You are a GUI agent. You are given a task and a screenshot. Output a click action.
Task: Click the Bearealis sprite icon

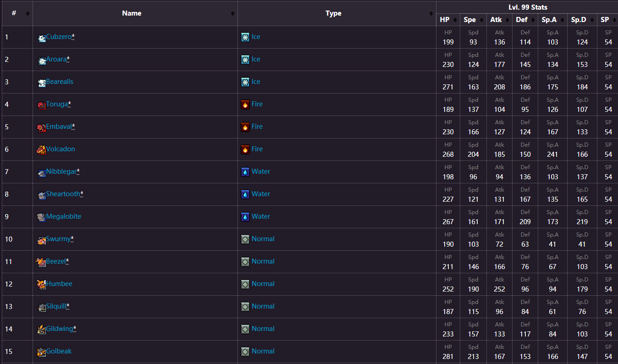[42, 83]
